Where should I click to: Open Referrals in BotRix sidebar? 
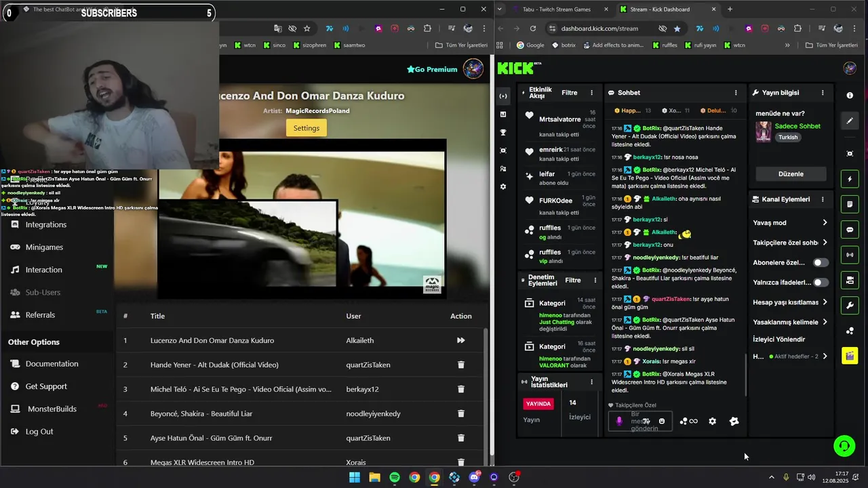[40, 314]
